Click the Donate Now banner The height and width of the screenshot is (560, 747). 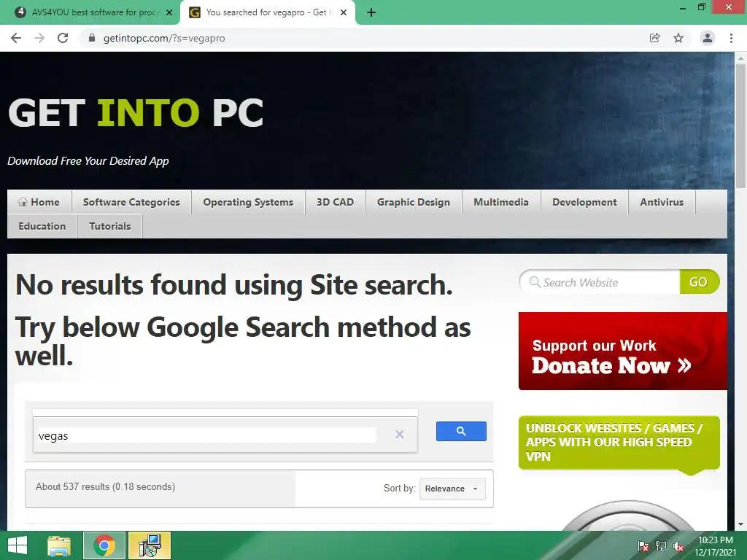623,351
